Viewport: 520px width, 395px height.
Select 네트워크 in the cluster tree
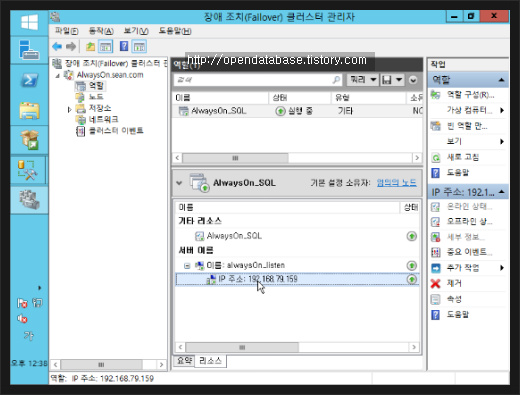[x=103, y=119]
